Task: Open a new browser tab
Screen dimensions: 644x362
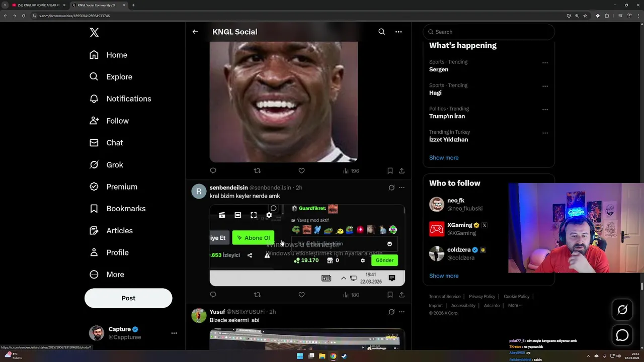Action: click(x=133, y=5)
